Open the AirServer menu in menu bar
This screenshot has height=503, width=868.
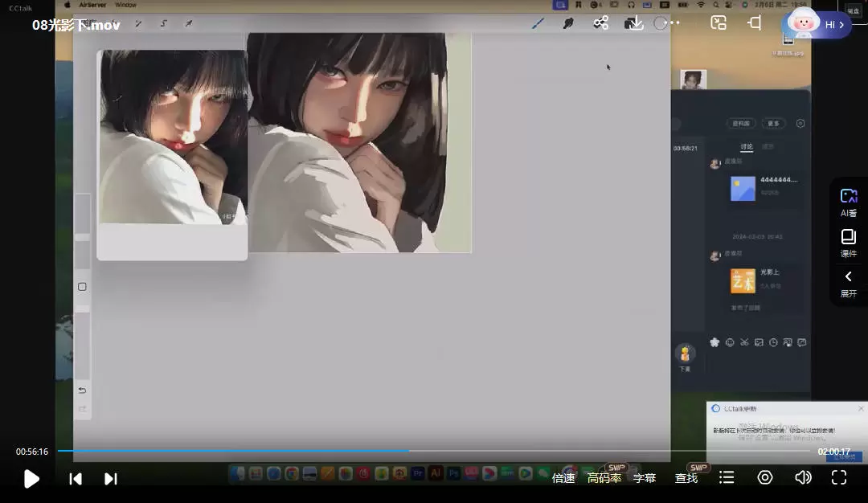point(92,5)
